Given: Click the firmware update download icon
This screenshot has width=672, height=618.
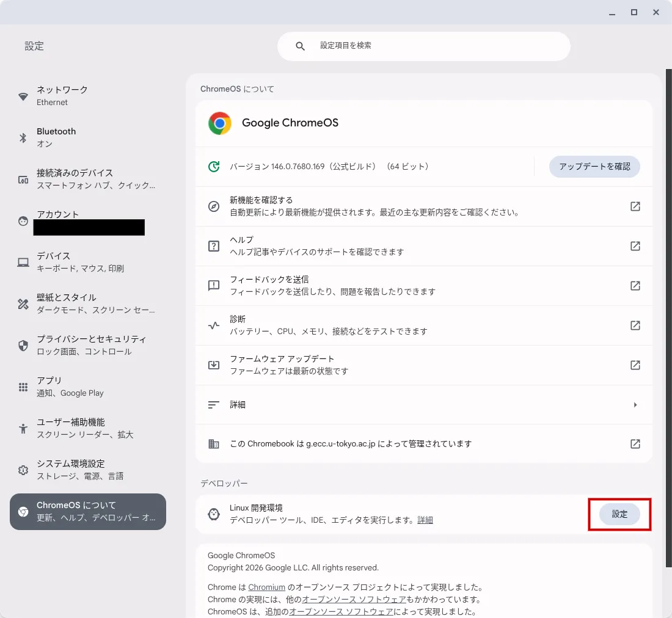Looking at the screenshot, I should pos(214,365).
